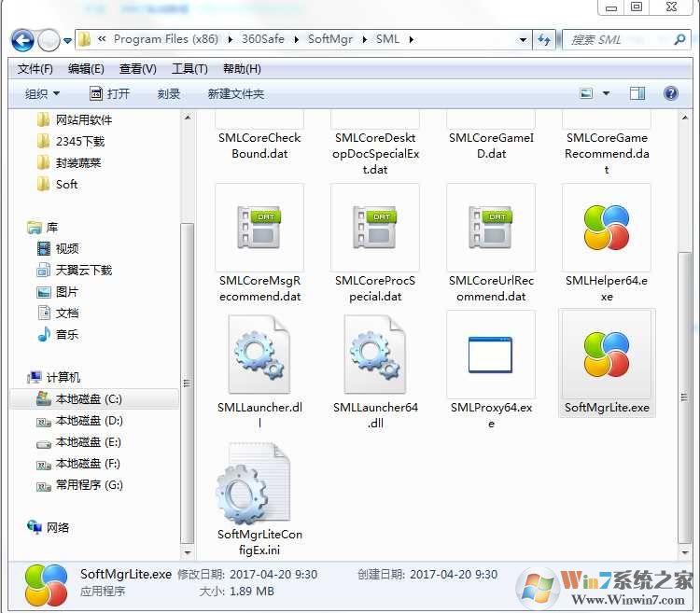700x613 pixels.
Task: Select Program Files (x86) breadcrumb
Action: point(165,39)
